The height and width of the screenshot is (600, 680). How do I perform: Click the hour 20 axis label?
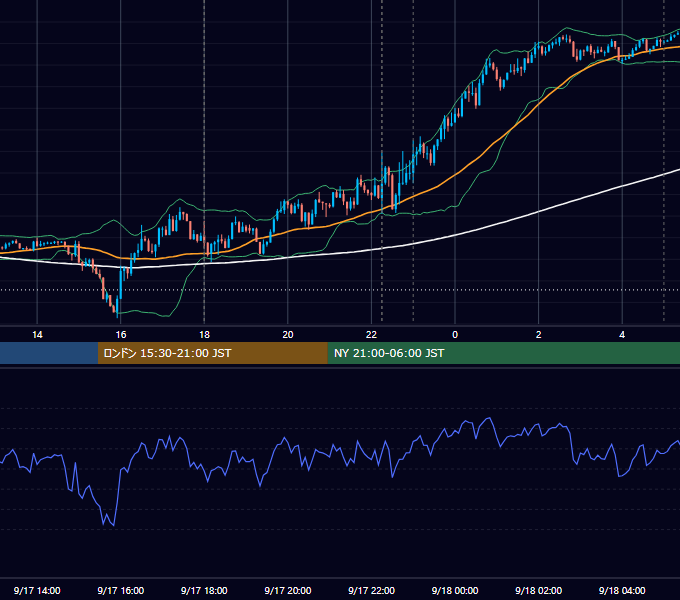click(288, 335)
